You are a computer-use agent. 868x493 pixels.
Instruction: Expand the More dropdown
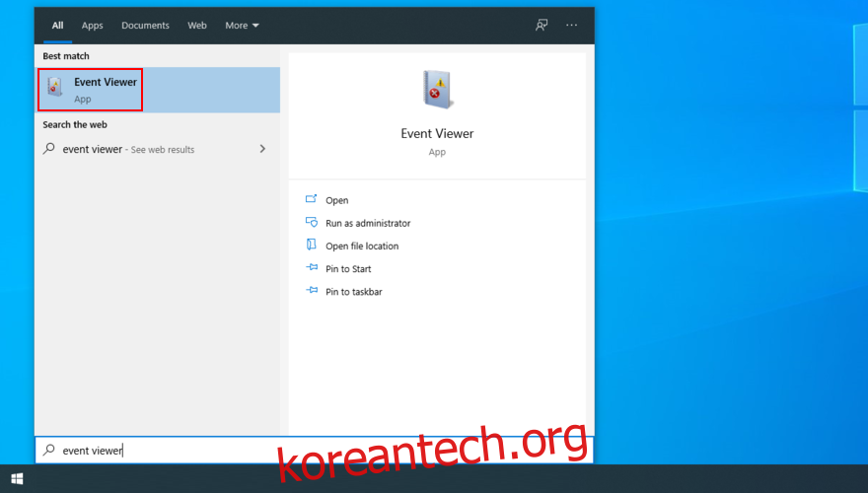[242, 26]
